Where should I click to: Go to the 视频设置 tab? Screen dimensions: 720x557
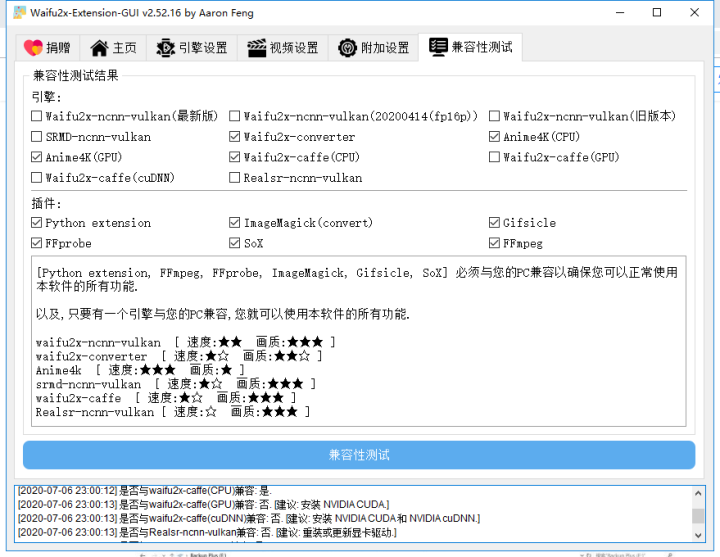point(283,48)
